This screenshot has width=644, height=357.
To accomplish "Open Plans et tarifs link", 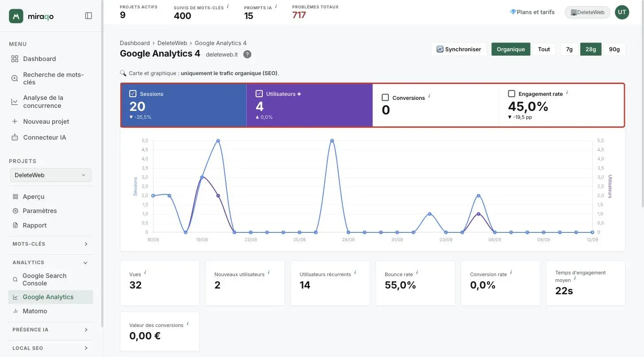I will (x=532, y=12).
